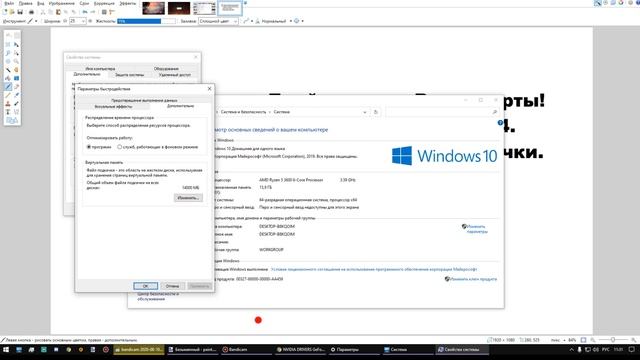The image size is (640, 360).
Task: Open the Эффекты menu
Action: tap(128, 3)
